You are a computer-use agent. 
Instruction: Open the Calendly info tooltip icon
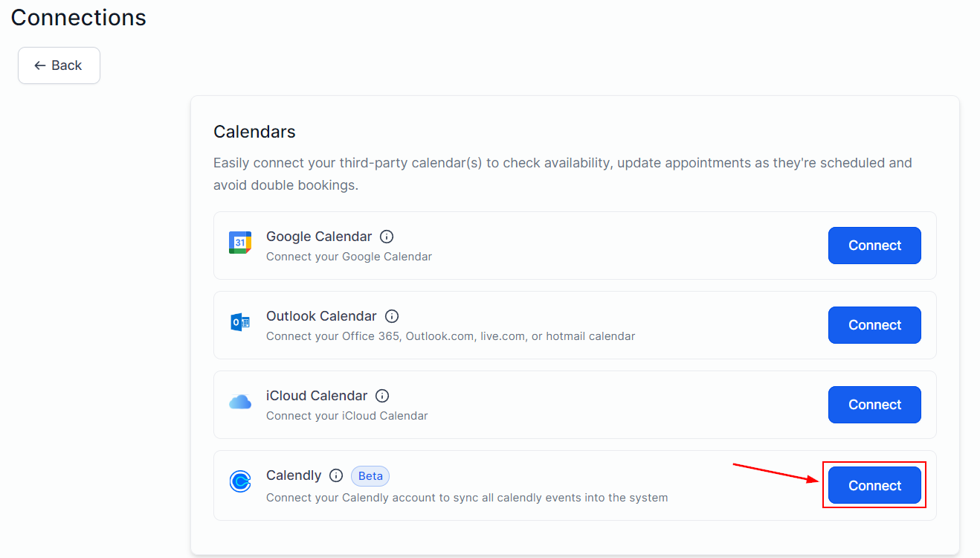click(x=335, y=475)
